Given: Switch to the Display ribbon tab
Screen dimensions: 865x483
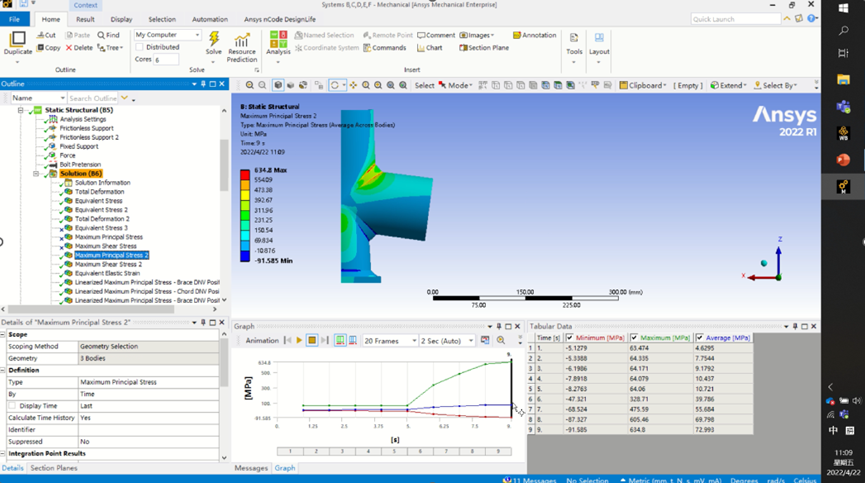Looking at the screenshot, I should click(x=121, y=19).
